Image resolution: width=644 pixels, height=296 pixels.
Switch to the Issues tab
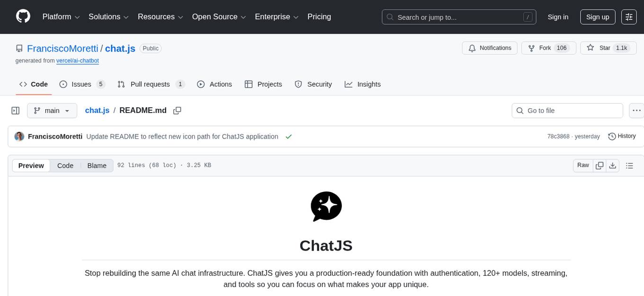[x=81, y=84]
